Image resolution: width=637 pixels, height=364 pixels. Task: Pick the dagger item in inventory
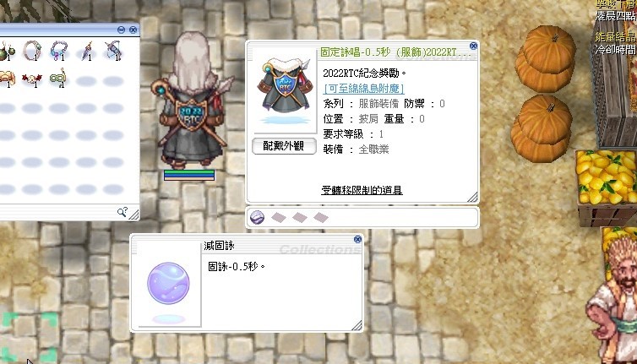[x=86, y=52]
